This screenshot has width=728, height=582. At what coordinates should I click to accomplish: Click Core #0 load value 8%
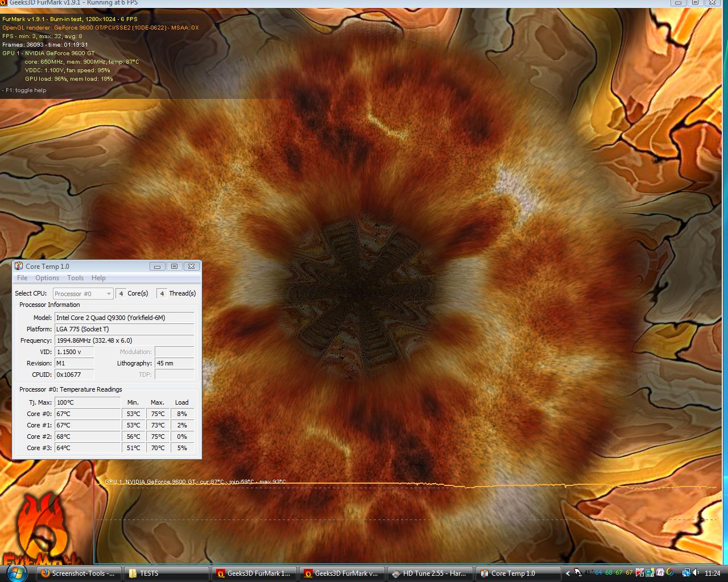(x=182, y=414)
